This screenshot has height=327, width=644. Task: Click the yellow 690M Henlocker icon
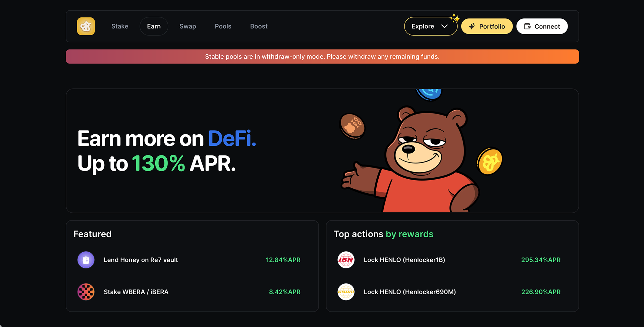[x=346, y=292]
